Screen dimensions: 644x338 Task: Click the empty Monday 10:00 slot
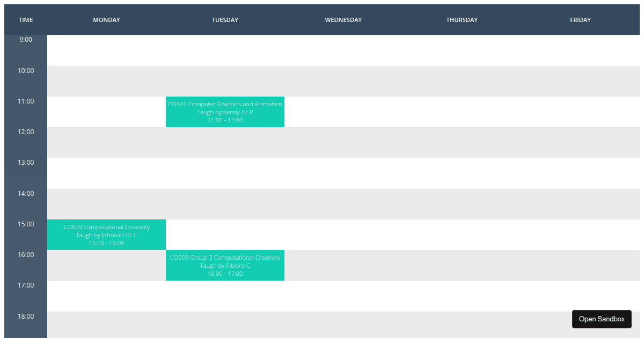tap(106, 80)
